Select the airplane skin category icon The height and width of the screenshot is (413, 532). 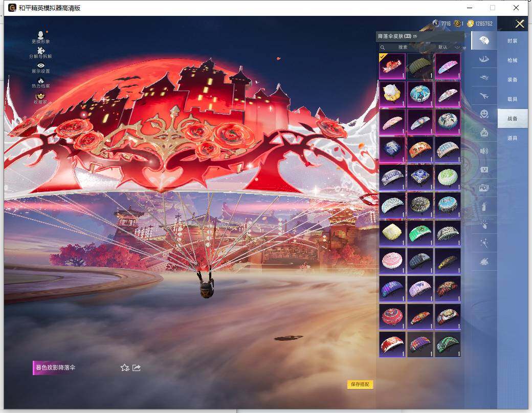pos(484,96)
